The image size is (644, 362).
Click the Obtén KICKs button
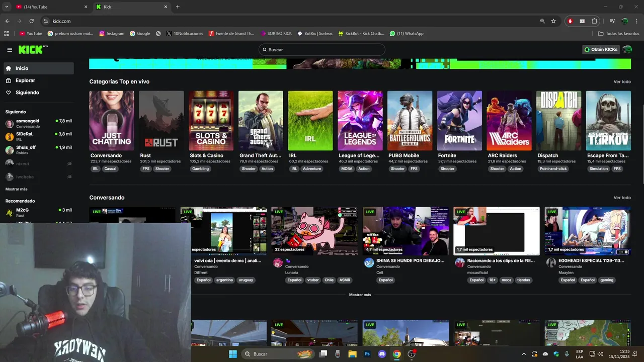tap(601, 50)
